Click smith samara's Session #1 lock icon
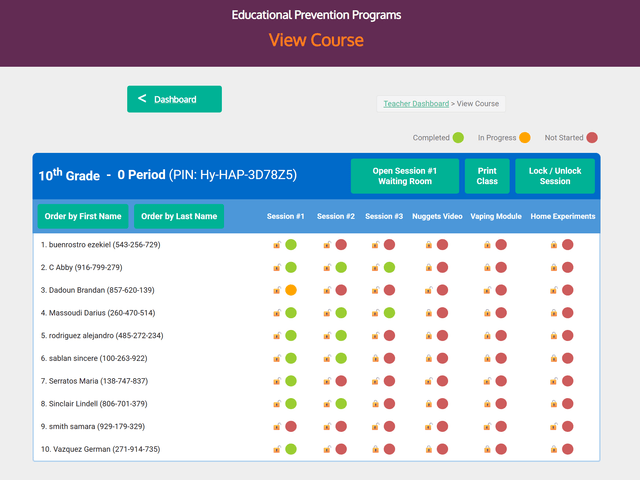 click(277, 427)
